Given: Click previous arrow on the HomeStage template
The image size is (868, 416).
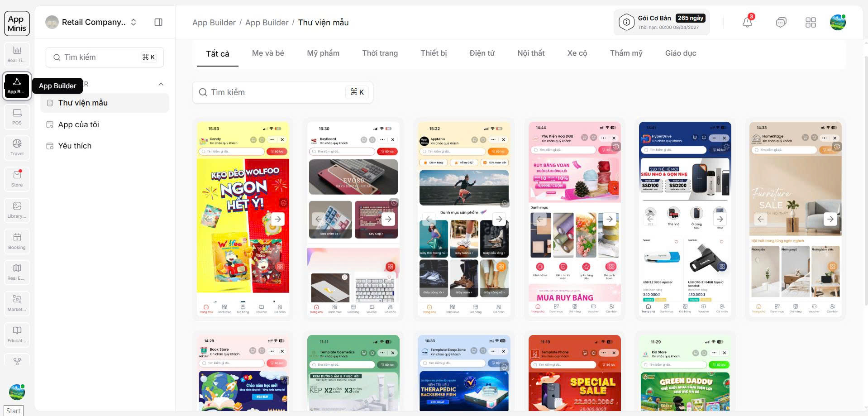Looking at the screenshot, I should tap(760, 219).
